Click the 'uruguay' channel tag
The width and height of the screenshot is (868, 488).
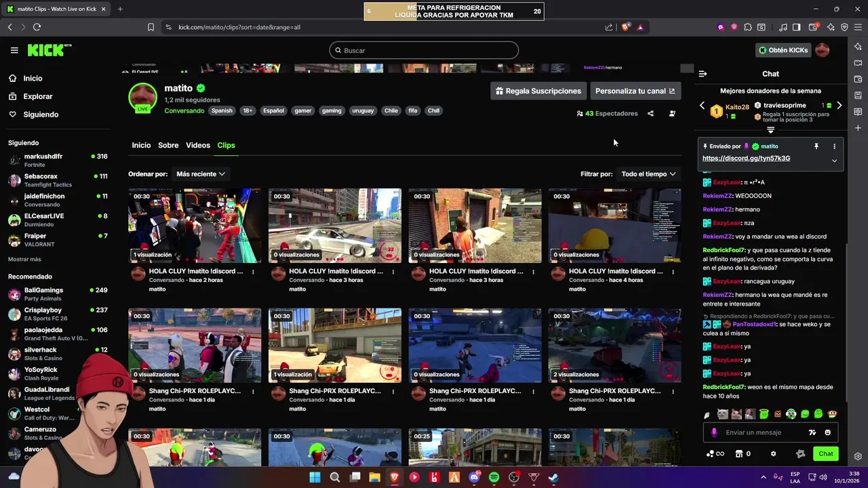tap(363, 110)
